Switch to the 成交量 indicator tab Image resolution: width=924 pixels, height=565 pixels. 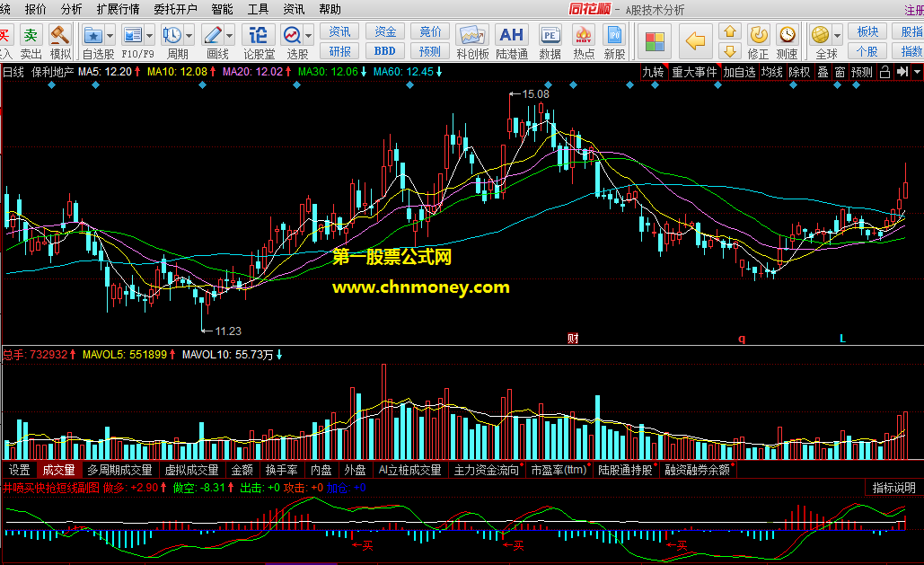58,470
